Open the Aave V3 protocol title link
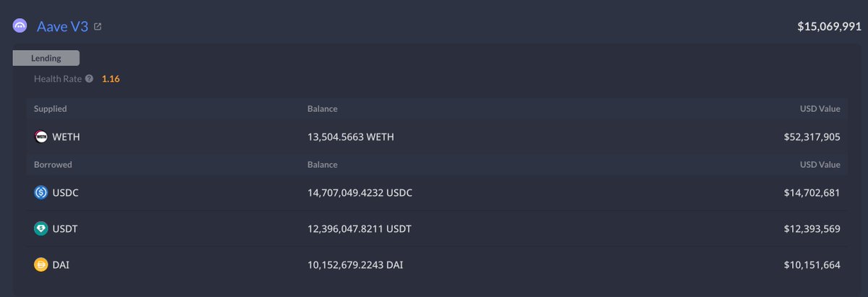The image size is (868, 297). (62, 27)
